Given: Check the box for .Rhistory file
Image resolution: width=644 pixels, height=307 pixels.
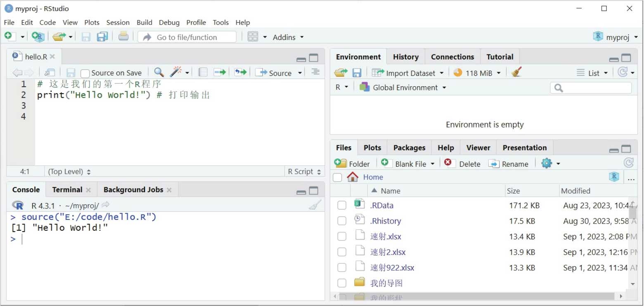Looking at the screenshot, I should [x=342, y=221].
